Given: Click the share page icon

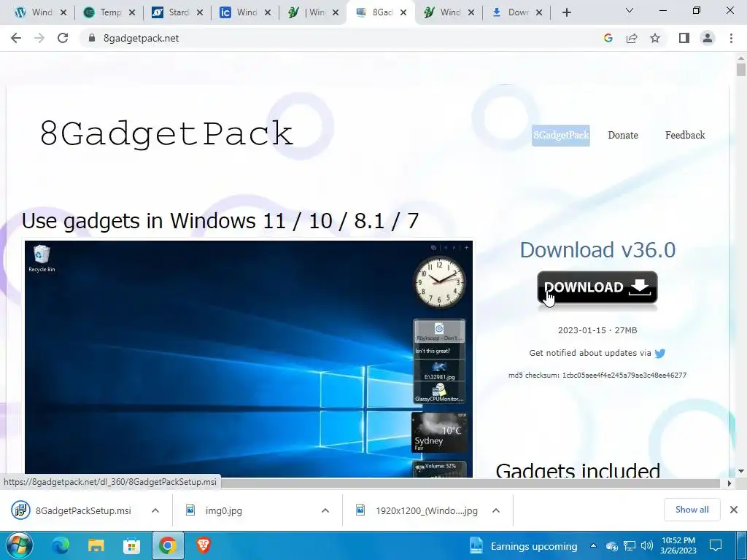Looking at the screenshot, I should pyautogui.click(x=632, y=38).
